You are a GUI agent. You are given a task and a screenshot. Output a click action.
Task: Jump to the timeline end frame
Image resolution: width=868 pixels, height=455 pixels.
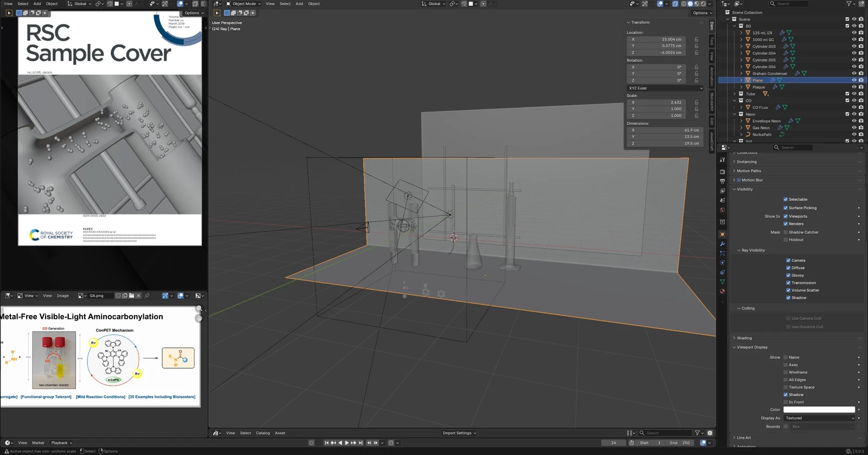360,443
